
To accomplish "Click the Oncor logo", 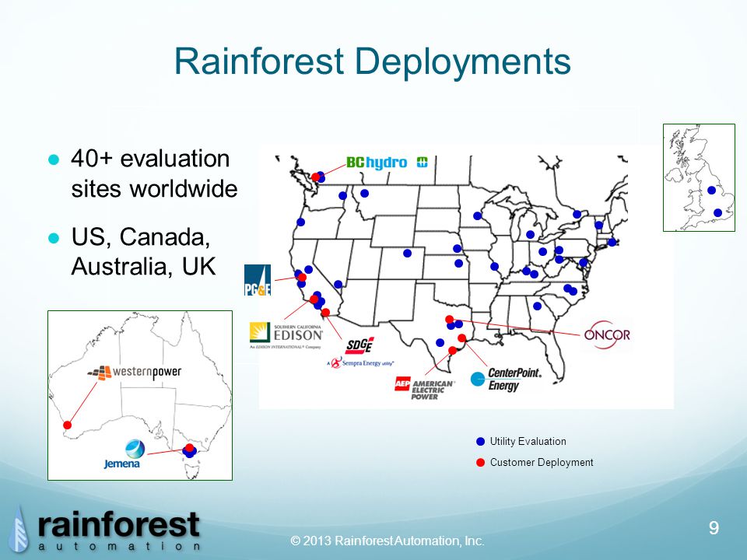I will 607,334.
